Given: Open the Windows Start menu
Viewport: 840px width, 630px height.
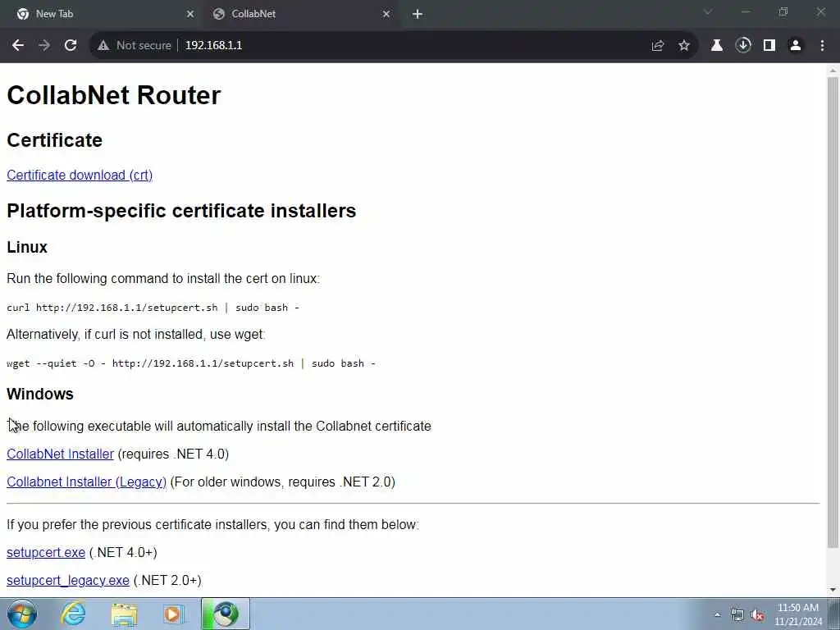Looking at the screenshot, I should [22, 614].
